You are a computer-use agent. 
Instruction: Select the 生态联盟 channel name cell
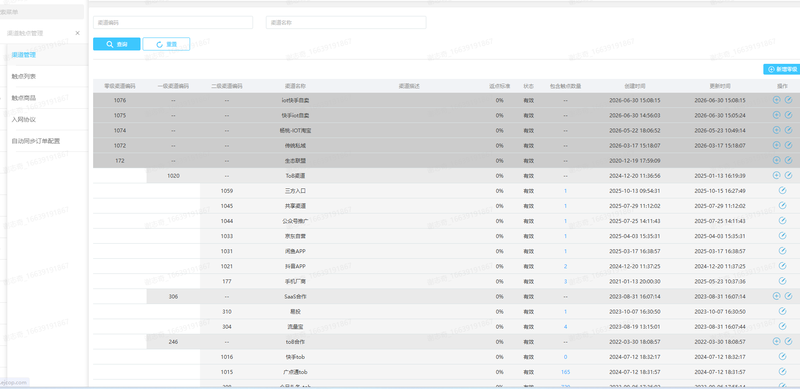(x=295, y=161)
